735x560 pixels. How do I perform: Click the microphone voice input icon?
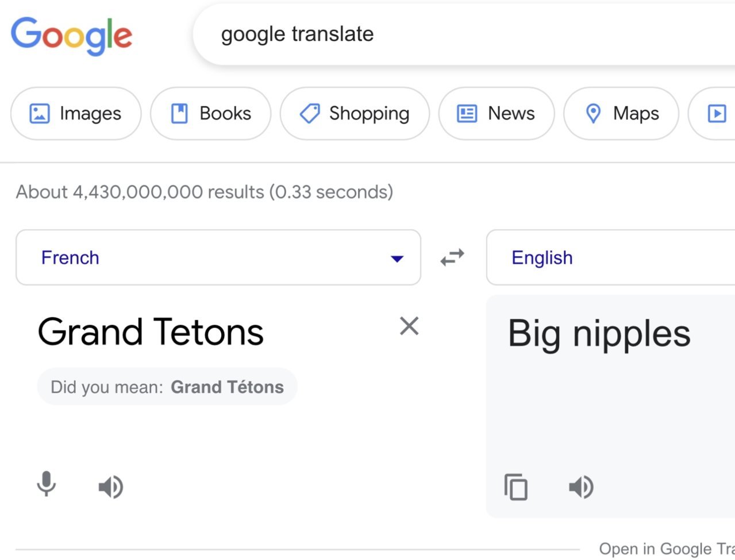(47, 484)
